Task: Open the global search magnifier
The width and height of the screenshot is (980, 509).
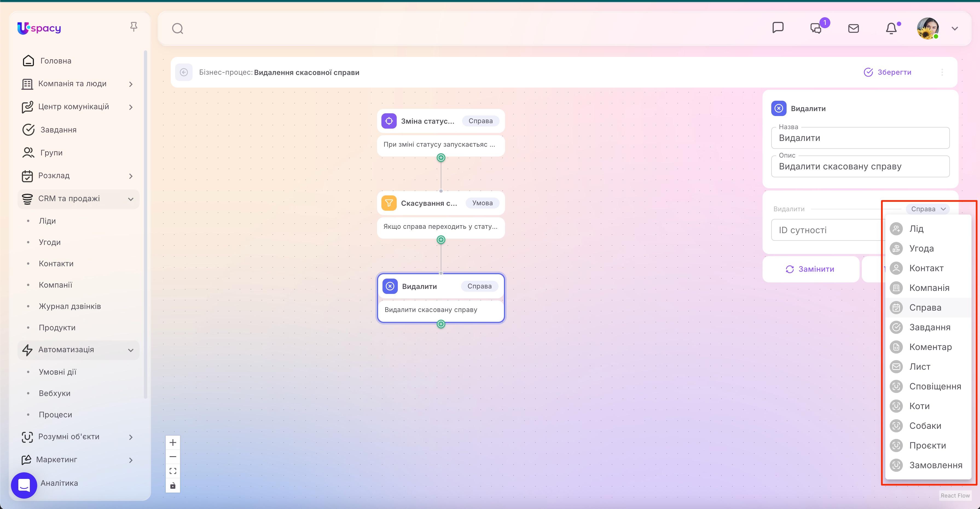Action: (177, 28)
